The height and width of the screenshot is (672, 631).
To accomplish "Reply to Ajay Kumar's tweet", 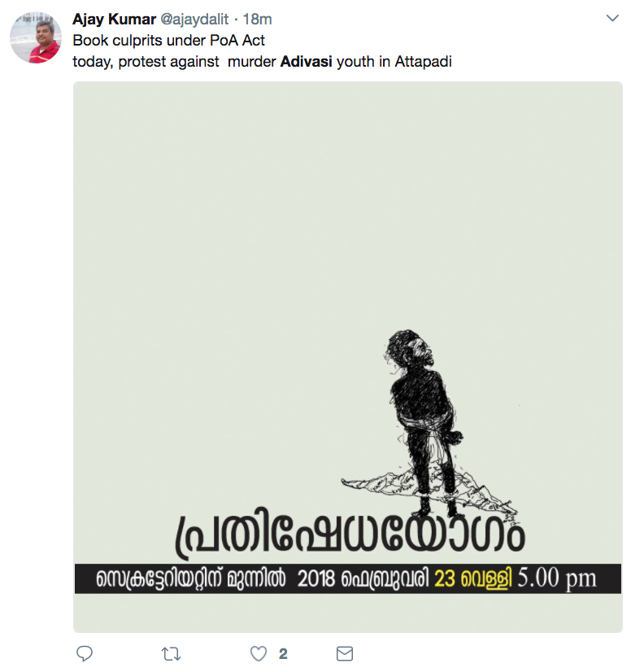I will tap(85, 653).
